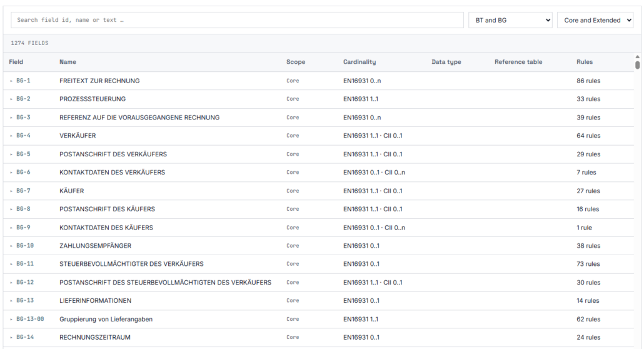Click the 27 rules value
This screenshot has height=349, width=644.
pyautogui.click(x=588, y=191)
